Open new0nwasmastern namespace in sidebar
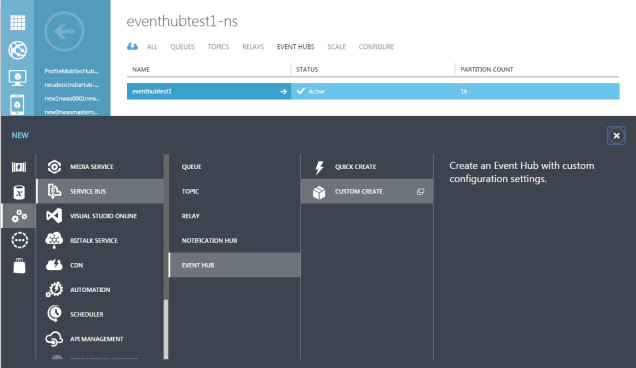 (71, 112)
